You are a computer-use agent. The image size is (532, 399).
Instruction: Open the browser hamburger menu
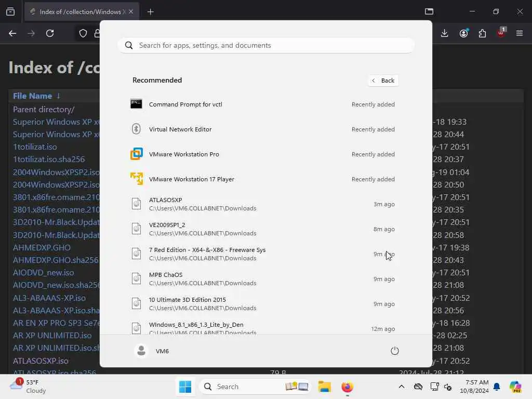(520, 33)
